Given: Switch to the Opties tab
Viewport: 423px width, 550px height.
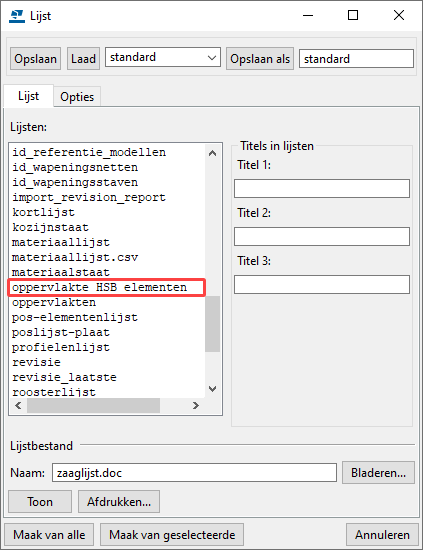Looking at the screenshot, I should [x=77, y=97].
